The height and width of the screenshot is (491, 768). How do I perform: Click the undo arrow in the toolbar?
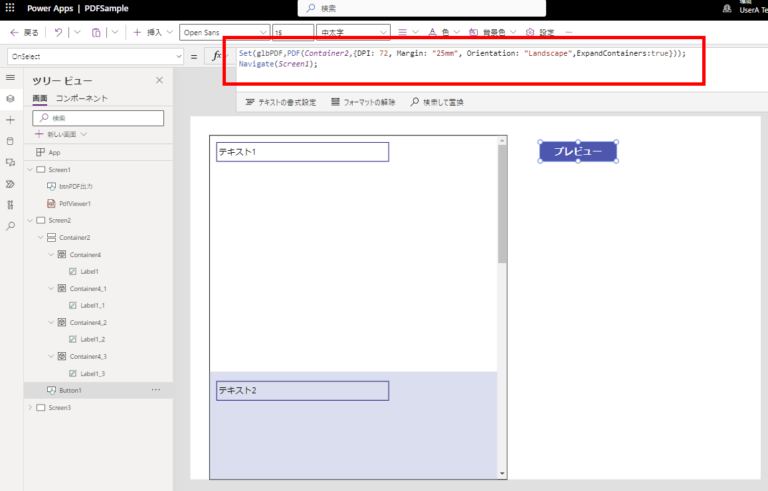click(x=59, y=32)
